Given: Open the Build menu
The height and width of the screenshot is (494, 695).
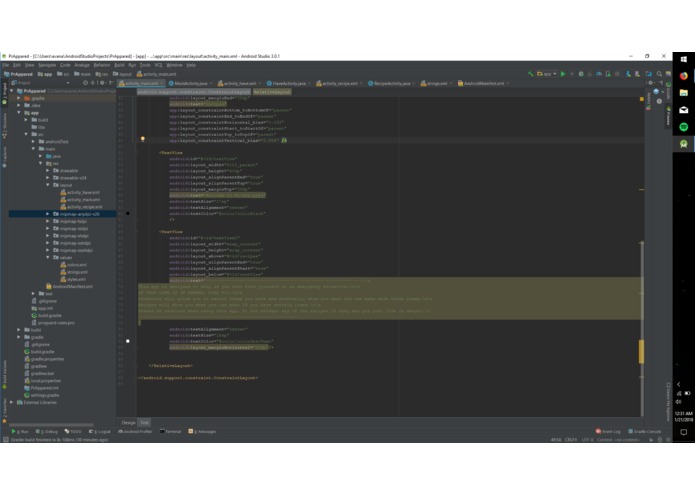Looking at the screenshot, I should [119, 65].
